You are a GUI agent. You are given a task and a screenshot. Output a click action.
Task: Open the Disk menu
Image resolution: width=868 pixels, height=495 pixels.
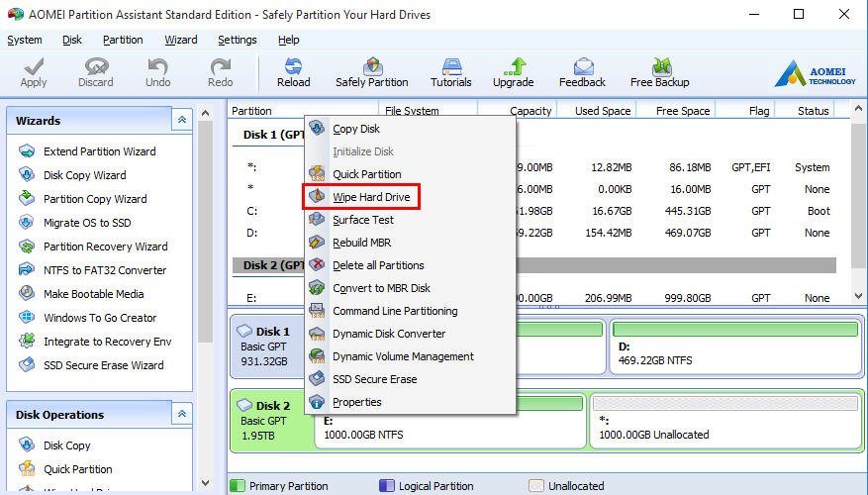[x=72, y=40]
